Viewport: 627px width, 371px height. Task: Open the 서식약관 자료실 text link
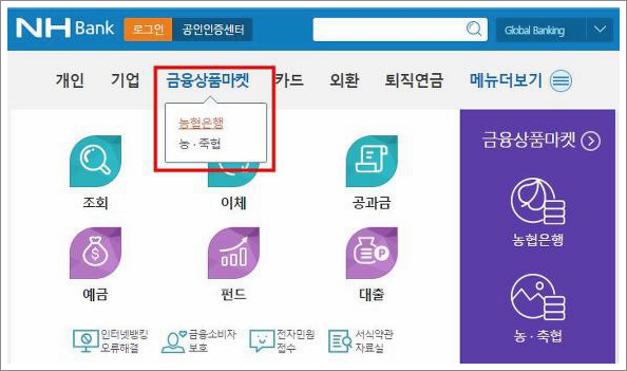(x=374, y=341)
